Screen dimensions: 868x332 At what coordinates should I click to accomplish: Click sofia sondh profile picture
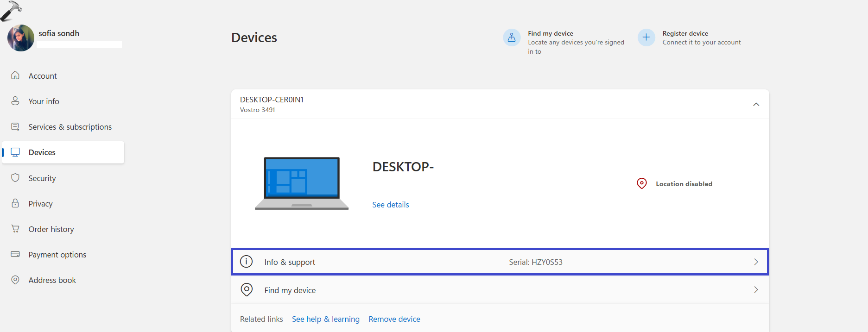21,38
